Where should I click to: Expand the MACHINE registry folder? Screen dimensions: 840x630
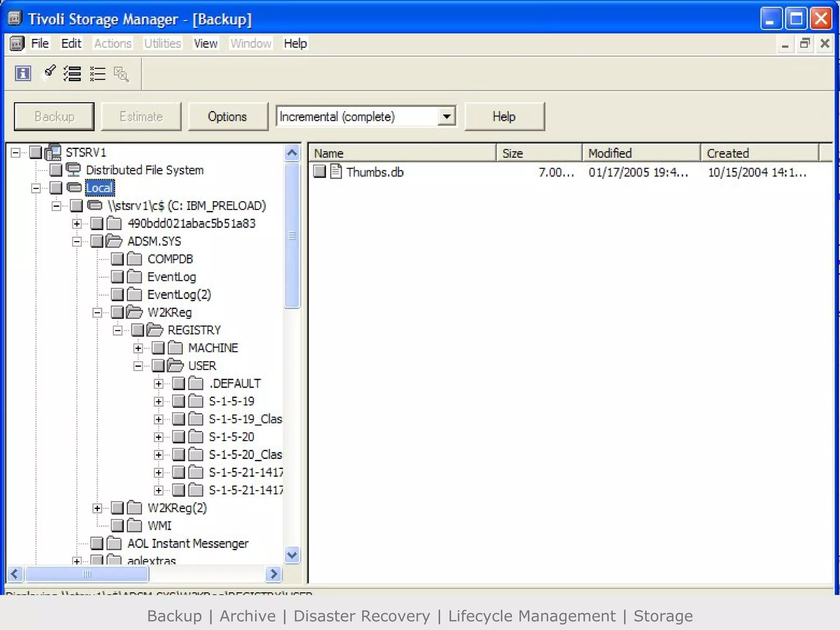[x=138, y=348]
